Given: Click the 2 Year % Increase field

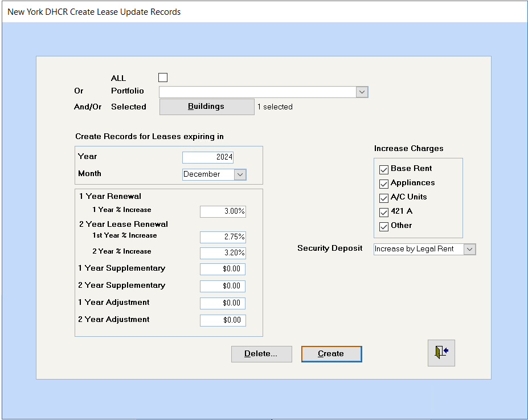Looking at the screenshot, I should tap(223, 253).
